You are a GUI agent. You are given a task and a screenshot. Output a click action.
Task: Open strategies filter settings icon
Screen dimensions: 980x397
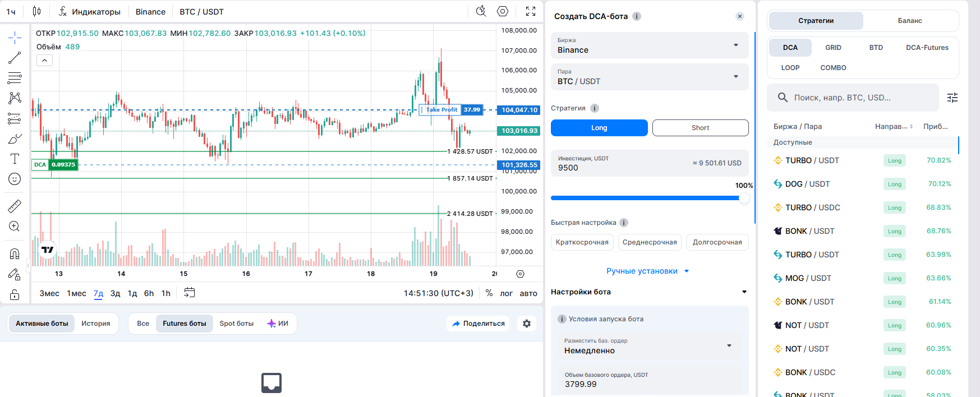point(953,98)
